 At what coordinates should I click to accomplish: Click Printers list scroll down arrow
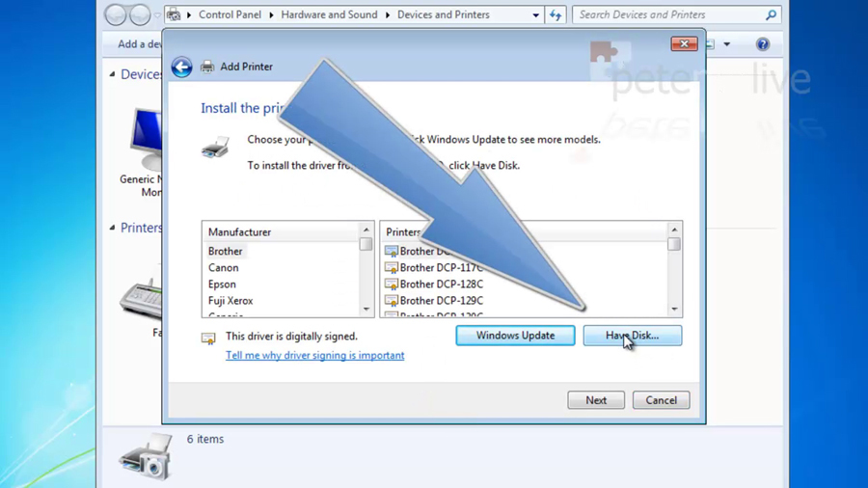(674, 310)
